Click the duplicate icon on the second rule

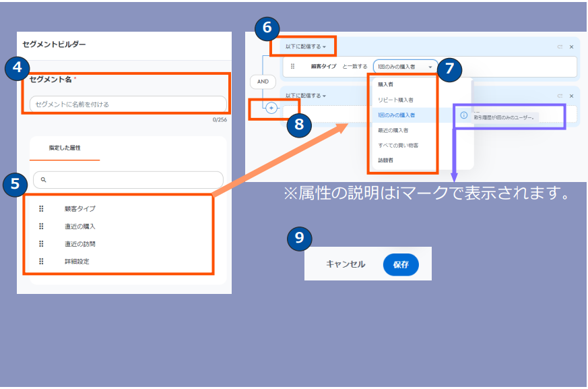(560, 96)
